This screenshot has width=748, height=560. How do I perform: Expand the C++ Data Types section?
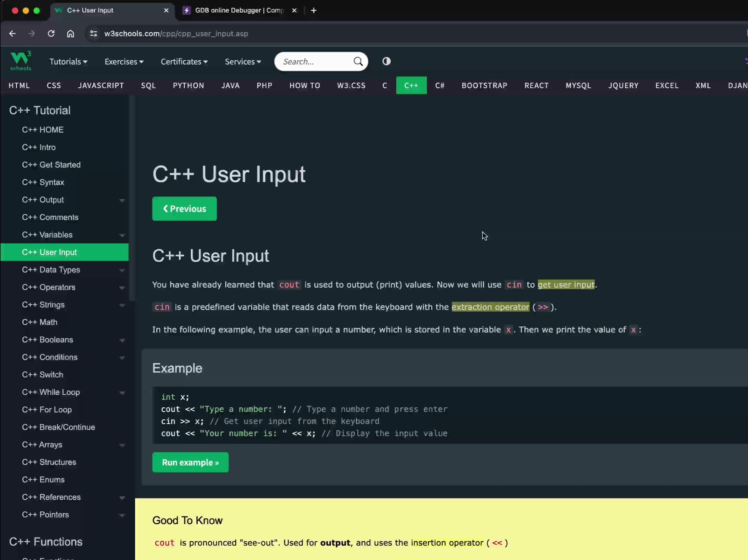(122, 270)
